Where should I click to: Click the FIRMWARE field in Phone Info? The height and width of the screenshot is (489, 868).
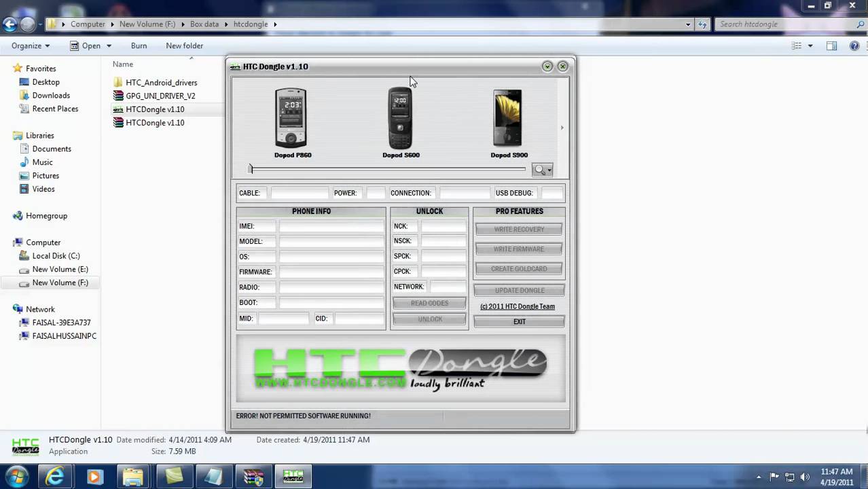click(x=331, y=272)
